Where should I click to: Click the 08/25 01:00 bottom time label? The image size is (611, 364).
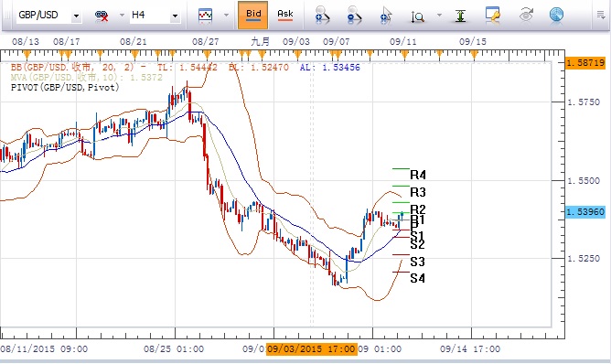tap(174, 348)
